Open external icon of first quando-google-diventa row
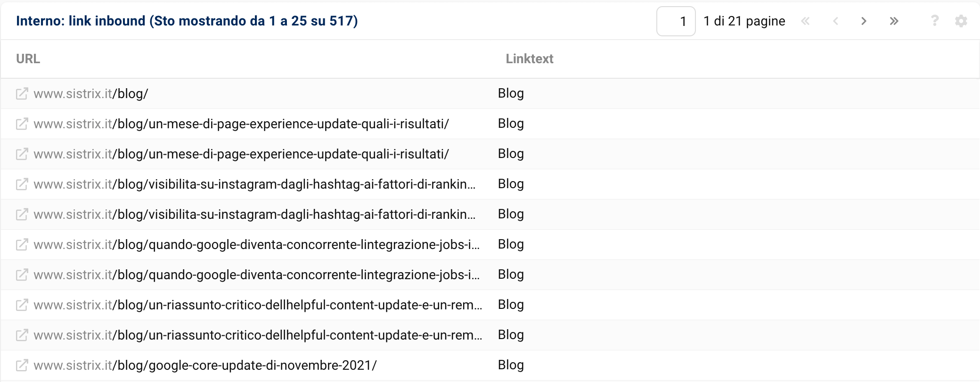 22,244
